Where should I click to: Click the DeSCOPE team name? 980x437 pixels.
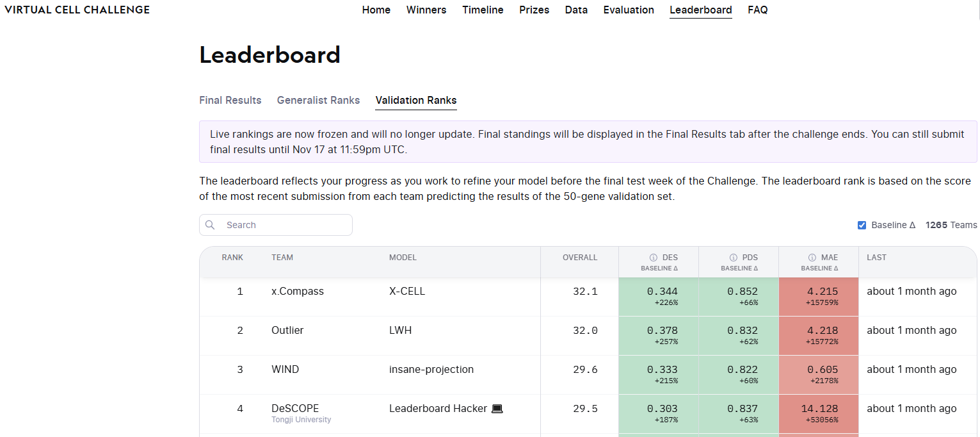[295, 409]
